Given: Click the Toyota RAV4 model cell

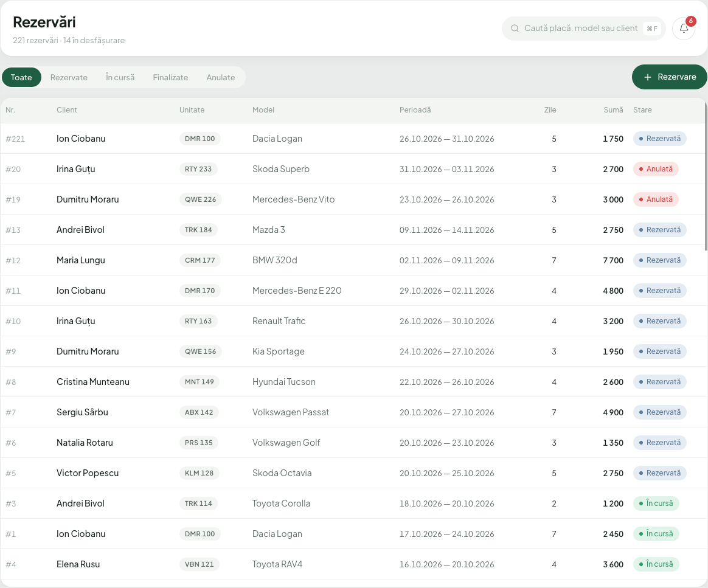Looking at the screenshot, I should coord(277,564).
